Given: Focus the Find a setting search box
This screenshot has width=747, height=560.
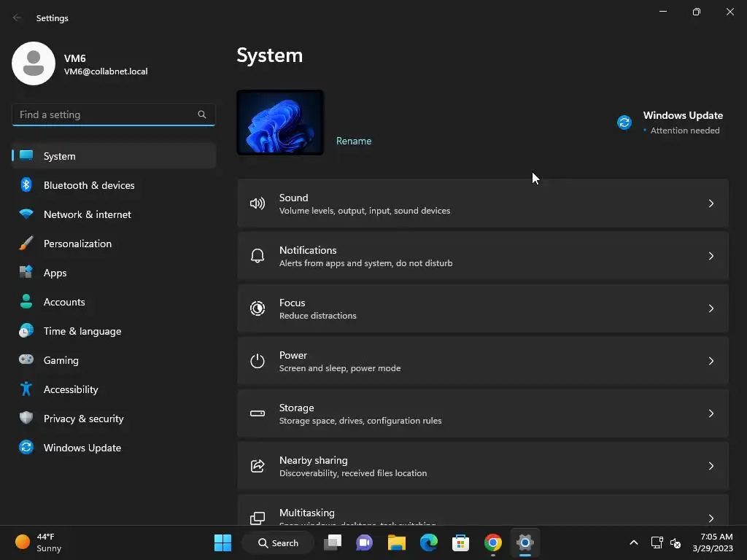Looking at the screenshot, I should pyautogui.click(x=113, y=114).
